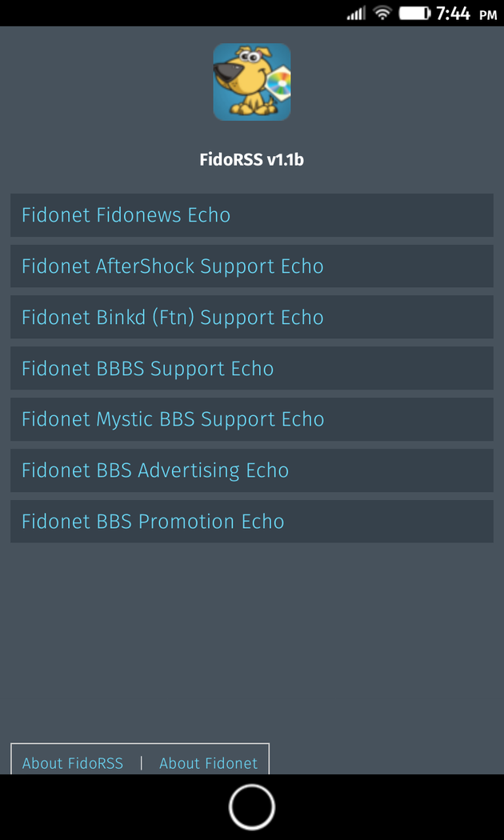This screenshot has height=840, width=504.
Task: Click the right edge of the BBS Advertising Echo row
Action: coord(480,470)
